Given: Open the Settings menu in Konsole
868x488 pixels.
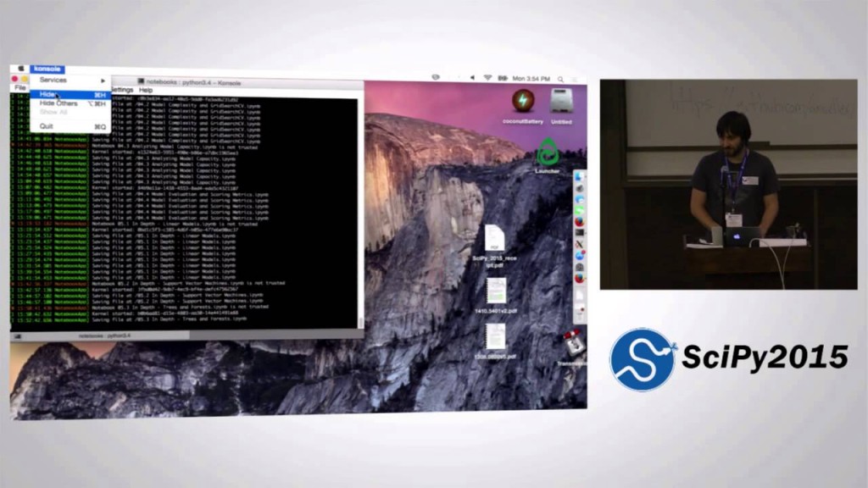Looking at the screenshot, I should click(121, 91).
